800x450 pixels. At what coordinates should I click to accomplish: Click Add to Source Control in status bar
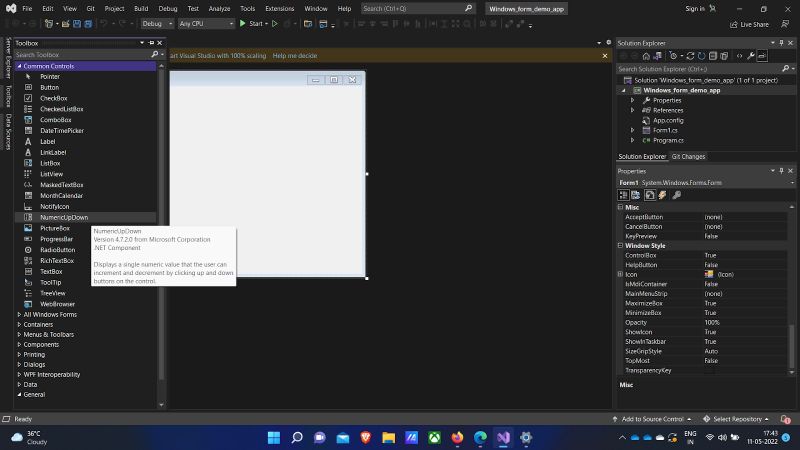pos(652,419)
